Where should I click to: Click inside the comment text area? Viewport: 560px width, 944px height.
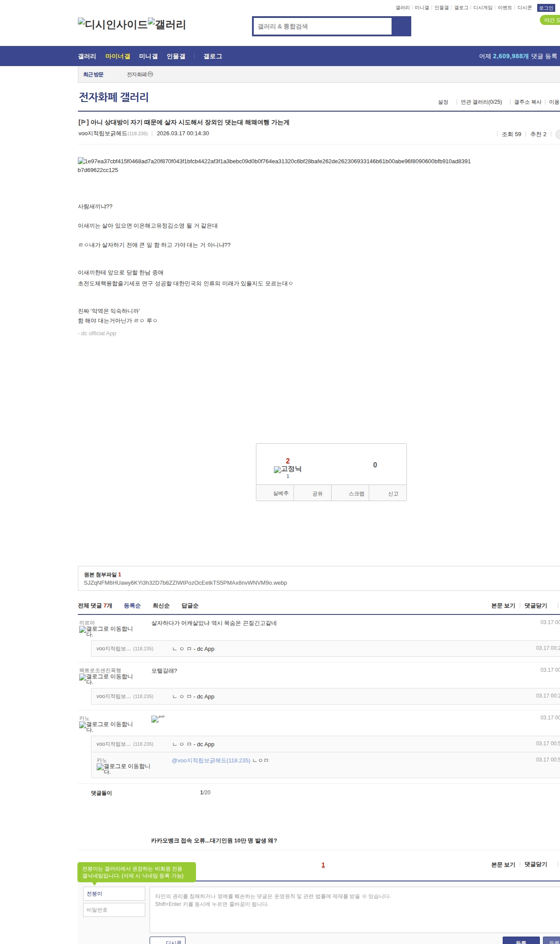pyautogui.click(x=355, y=909)
